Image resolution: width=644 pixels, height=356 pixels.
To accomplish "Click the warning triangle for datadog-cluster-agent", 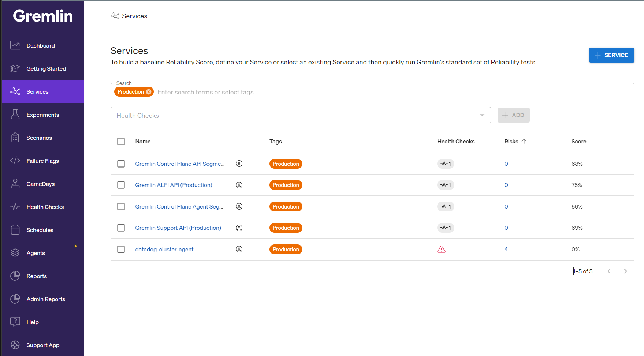I will point(442,249).
